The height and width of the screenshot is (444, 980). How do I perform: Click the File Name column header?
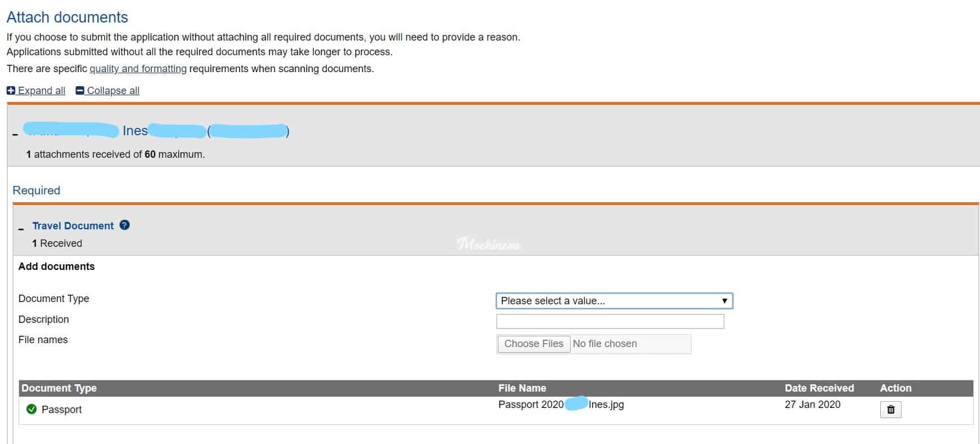(x=522, y=388)
